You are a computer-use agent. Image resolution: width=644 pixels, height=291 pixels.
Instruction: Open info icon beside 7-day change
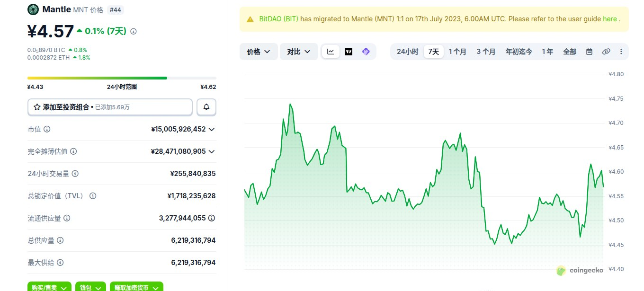click(134, 31)
